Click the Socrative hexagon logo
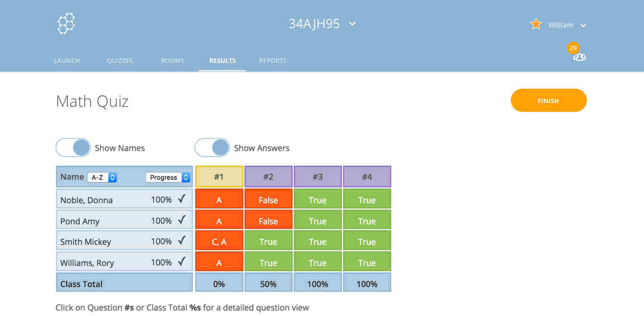 (x=66, y=24)
